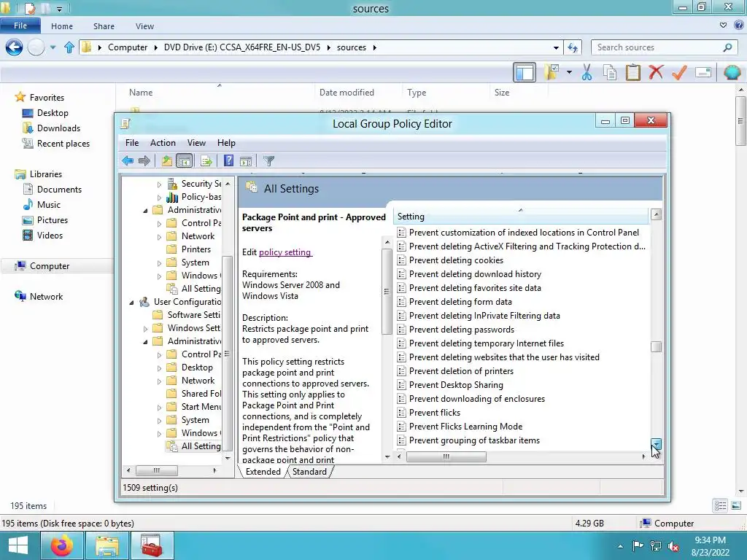Click the red toolbox taskbar icon
Screen dimensions: 747x560
coord(152,545)
